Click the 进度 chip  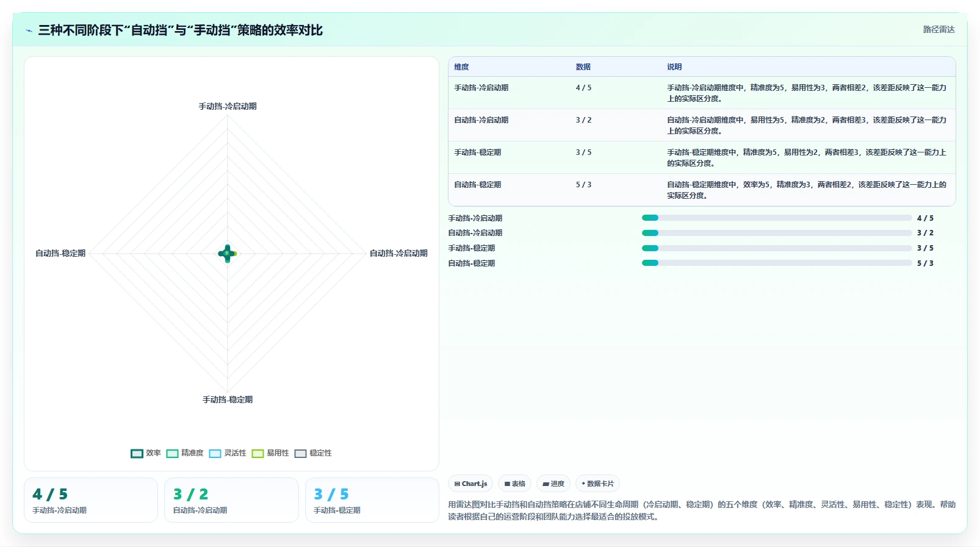553,484
